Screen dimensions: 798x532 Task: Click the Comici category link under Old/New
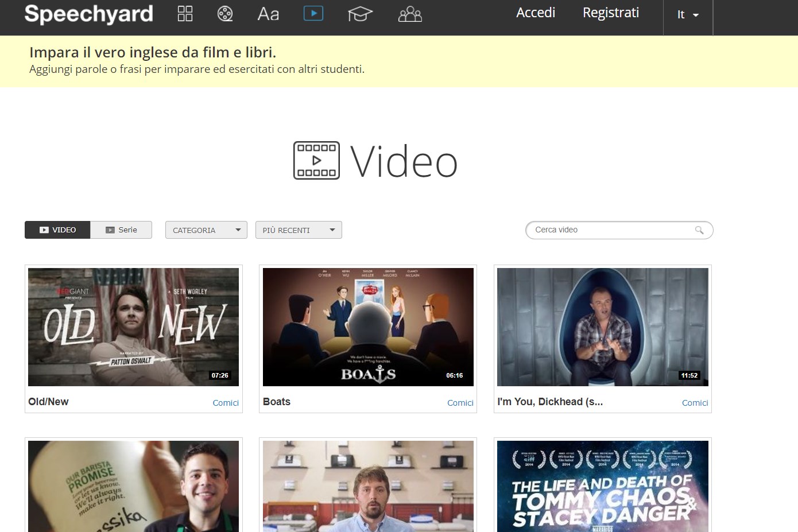tap(226, 403)
